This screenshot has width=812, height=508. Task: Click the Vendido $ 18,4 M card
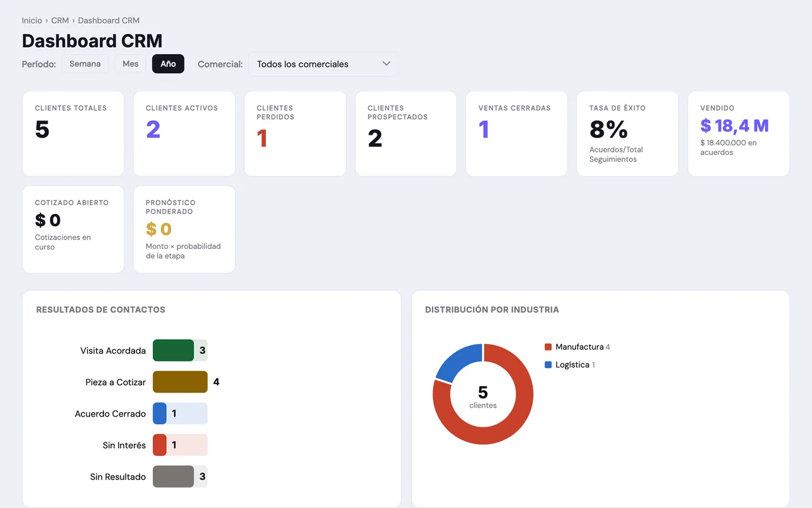pos(738,134)
